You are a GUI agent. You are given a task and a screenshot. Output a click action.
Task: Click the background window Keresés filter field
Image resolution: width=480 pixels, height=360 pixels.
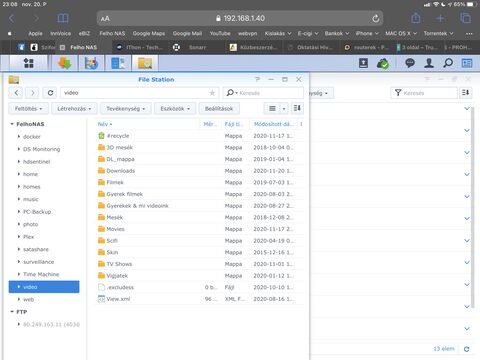[424, 93]
